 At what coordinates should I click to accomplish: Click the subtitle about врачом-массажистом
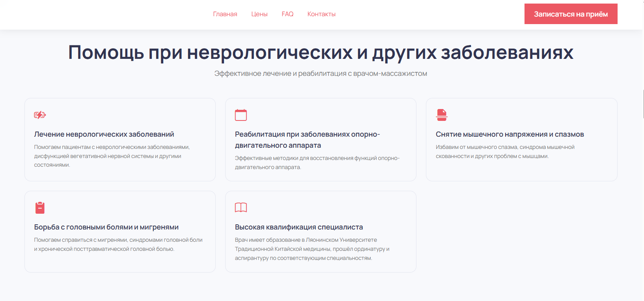tap(321, 73)
